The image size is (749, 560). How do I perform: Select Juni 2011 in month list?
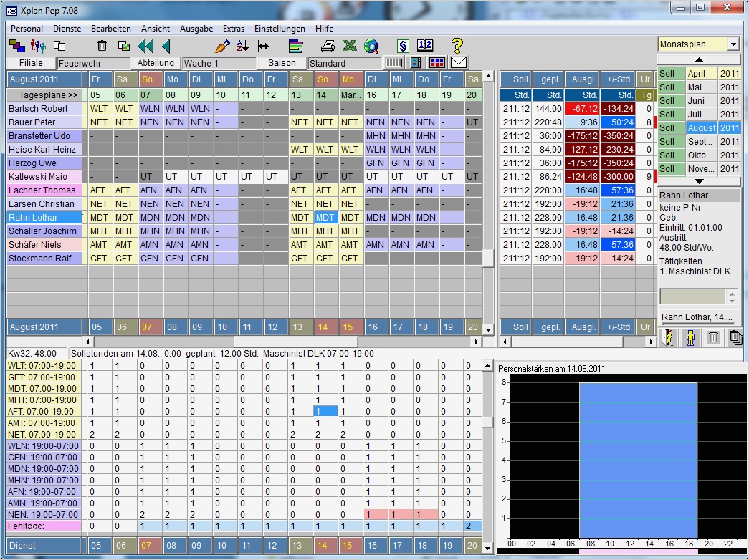tap(699, 101)
